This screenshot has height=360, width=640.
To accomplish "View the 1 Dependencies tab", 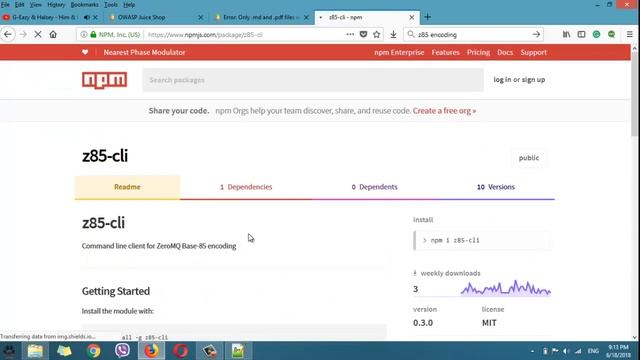I will (246, 187).
